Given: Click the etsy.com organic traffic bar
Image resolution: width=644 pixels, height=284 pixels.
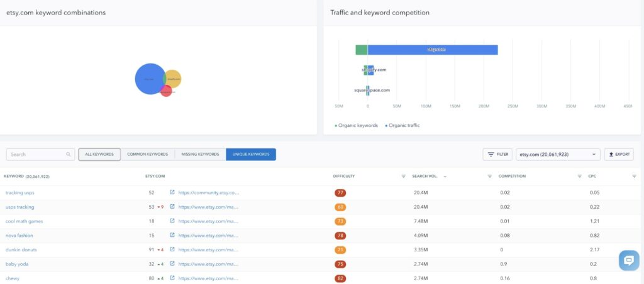Looking at the screenshot, I should pyautogui.click(x=433, y=50).
